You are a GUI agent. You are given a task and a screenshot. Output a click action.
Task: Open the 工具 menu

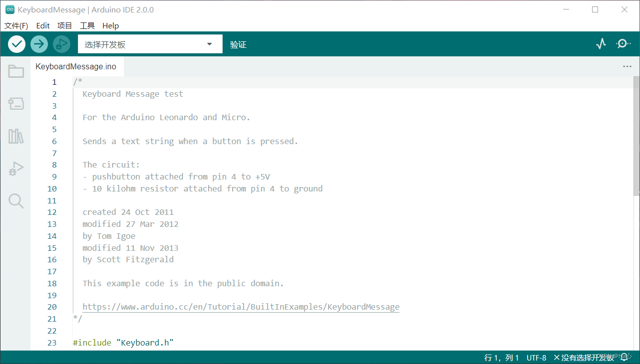tap(87, 25)
